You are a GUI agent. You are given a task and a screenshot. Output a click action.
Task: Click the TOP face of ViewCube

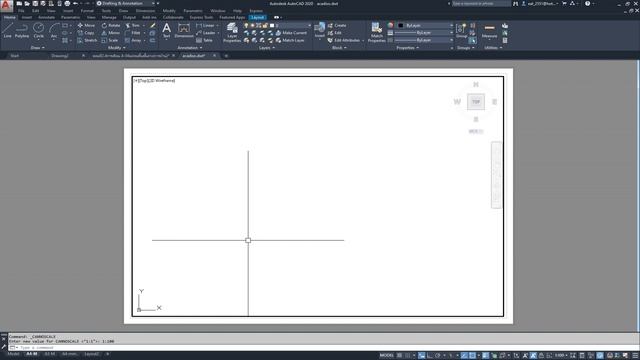(x=476, y=102)
